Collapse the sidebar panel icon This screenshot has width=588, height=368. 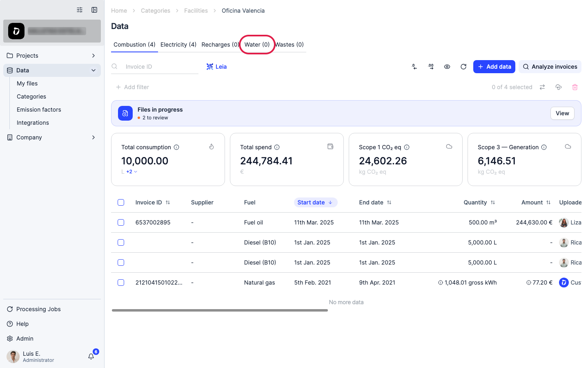pos(94,10)
